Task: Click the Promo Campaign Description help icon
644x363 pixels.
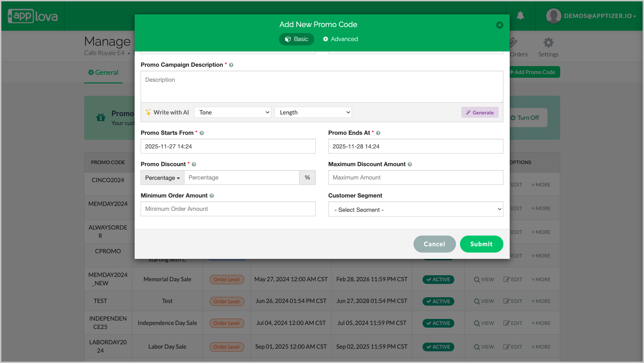Action: (231, 65)
